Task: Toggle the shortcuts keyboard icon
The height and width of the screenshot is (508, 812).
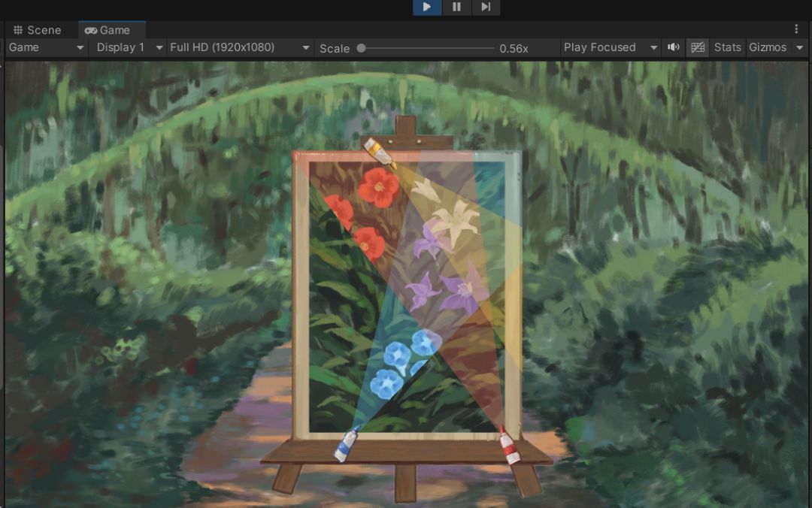Action: pyautogui.click(x=698, y=47)
